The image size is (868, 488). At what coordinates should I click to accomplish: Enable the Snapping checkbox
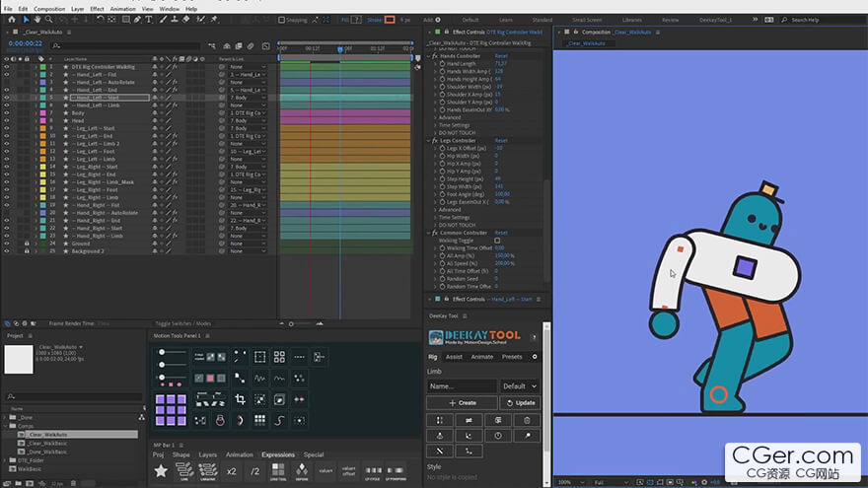pyautogui.click(x=281, y=20)
